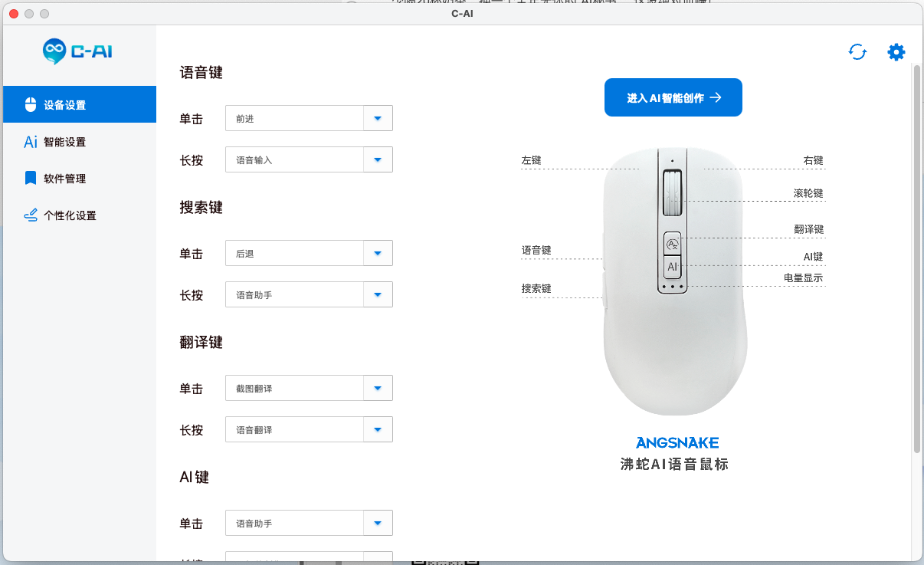Click the 右键 label on diagram
Screen dimensions: 924x565
pyautogui.click(x=813, y=161)
